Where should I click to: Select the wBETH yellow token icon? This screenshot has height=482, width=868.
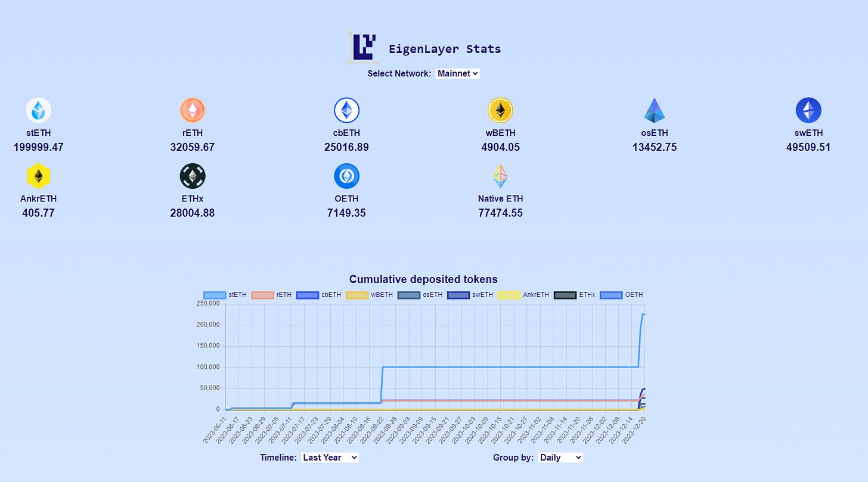pyautogui.click(x=500, y=110)
